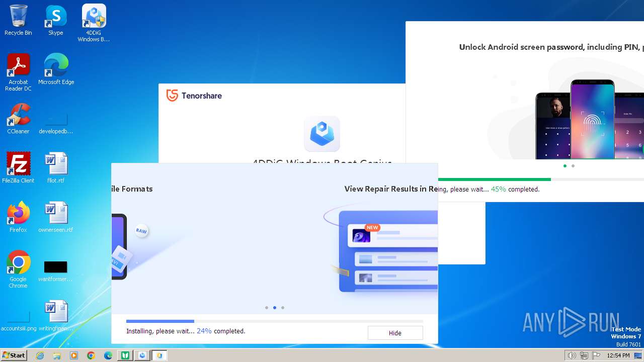This screenshot has height=362, width=644.
Task: Show second slide dot in repair installer
Action: (x=274, y=308)
